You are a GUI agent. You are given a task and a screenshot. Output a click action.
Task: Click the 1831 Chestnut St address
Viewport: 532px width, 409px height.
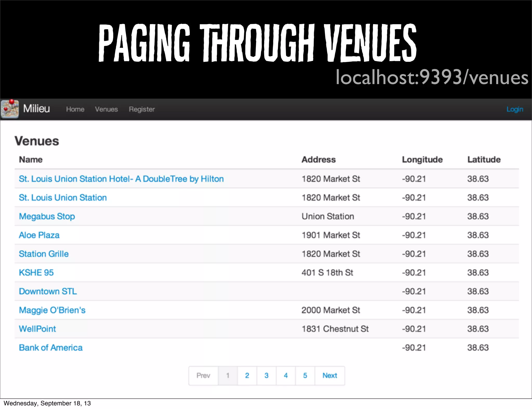[335, 329]
